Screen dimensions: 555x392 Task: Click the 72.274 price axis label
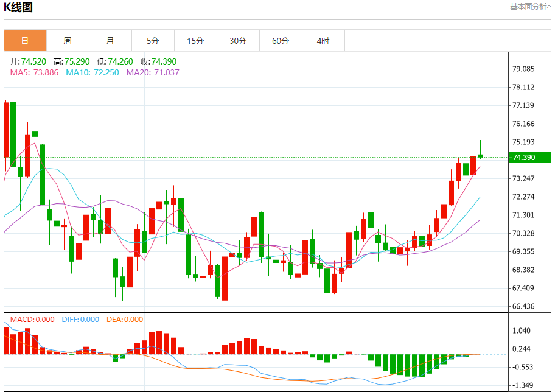click(523, 197)
